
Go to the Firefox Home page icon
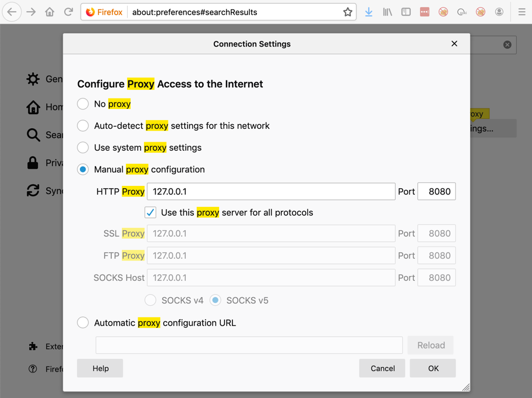pos(50,12)
